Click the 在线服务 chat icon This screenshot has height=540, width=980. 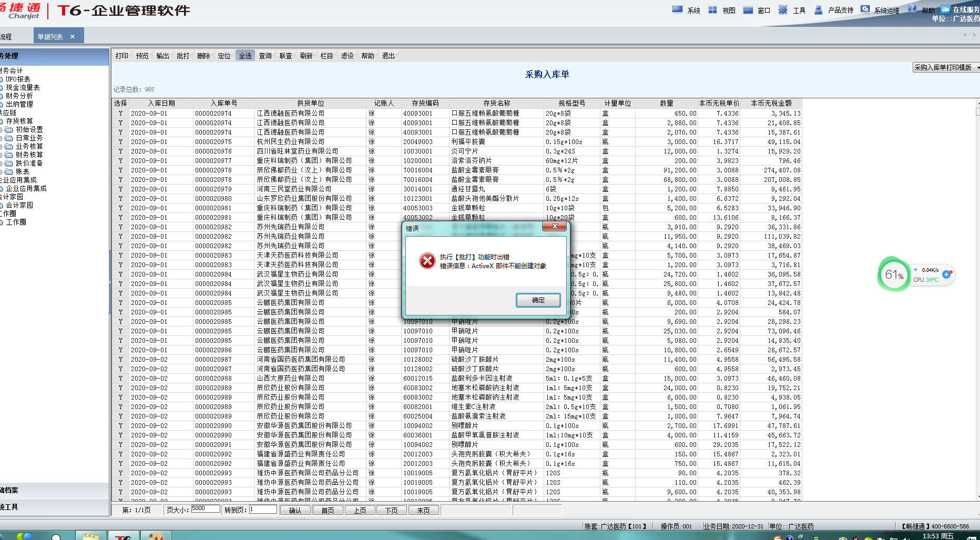(945, 9)
